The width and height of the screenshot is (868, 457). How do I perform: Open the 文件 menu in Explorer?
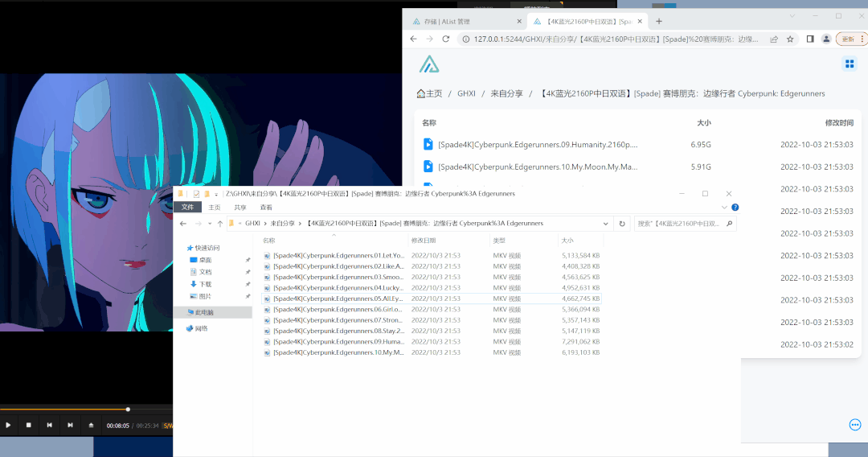(x=187, y=207)
